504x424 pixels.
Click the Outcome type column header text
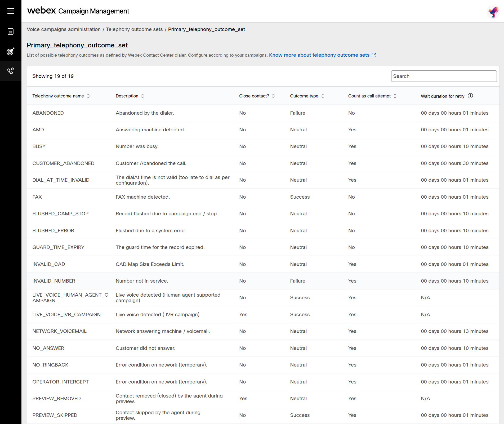304,96
